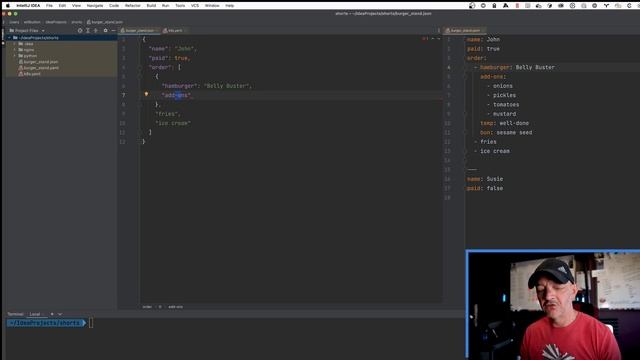Image resolution: width=640 pixels, height=360 pixels.
Task: Click 'mustard' in the YAML editor
Action: click(x=504, y=114)
